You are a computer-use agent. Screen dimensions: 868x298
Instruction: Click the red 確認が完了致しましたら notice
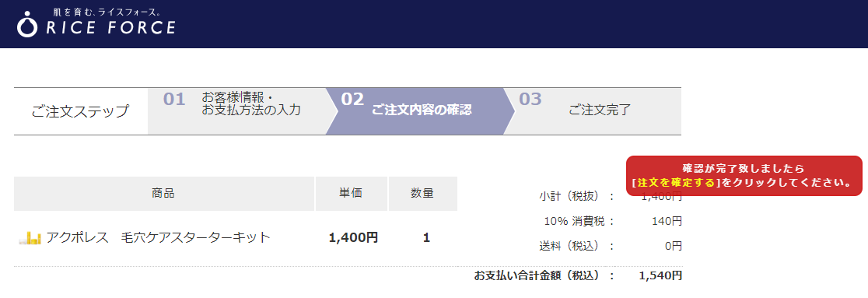[744, 176]
